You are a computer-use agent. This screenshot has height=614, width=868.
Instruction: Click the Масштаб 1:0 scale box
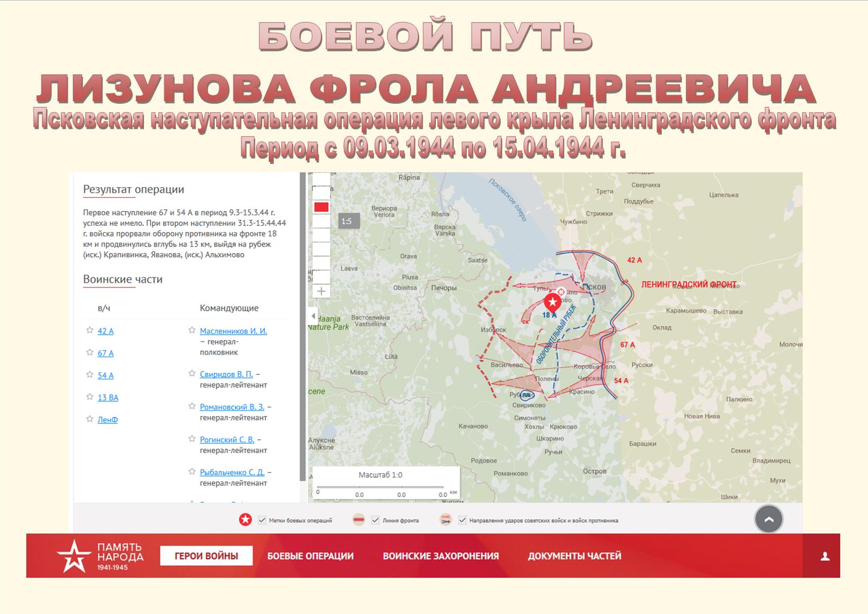[x=386, y=484]
